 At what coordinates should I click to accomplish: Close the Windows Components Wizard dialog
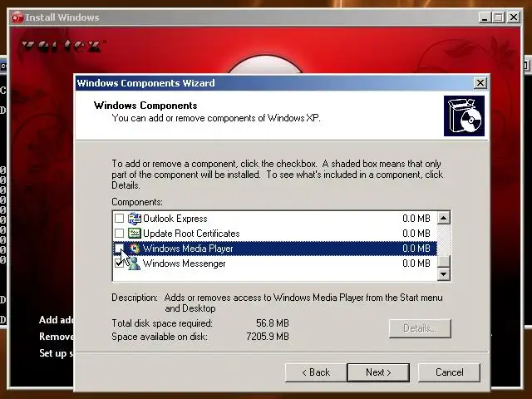pyautogui.click(x=480, y=83)
